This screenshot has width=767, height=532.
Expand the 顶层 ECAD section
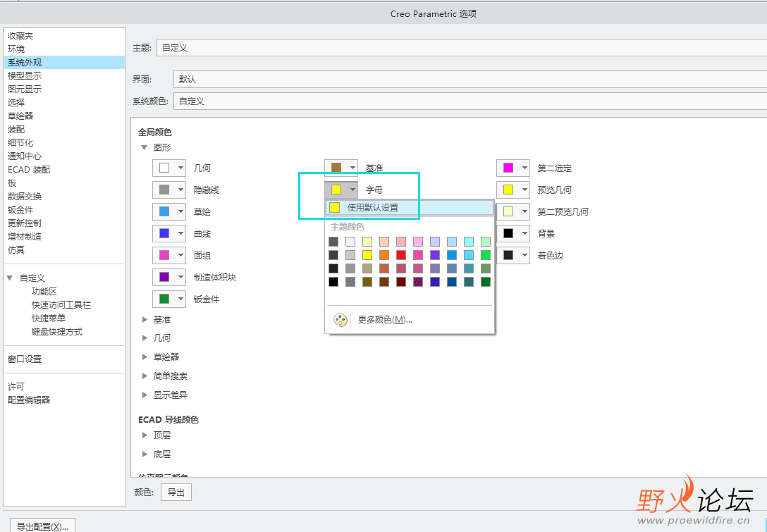coord(145,435)
